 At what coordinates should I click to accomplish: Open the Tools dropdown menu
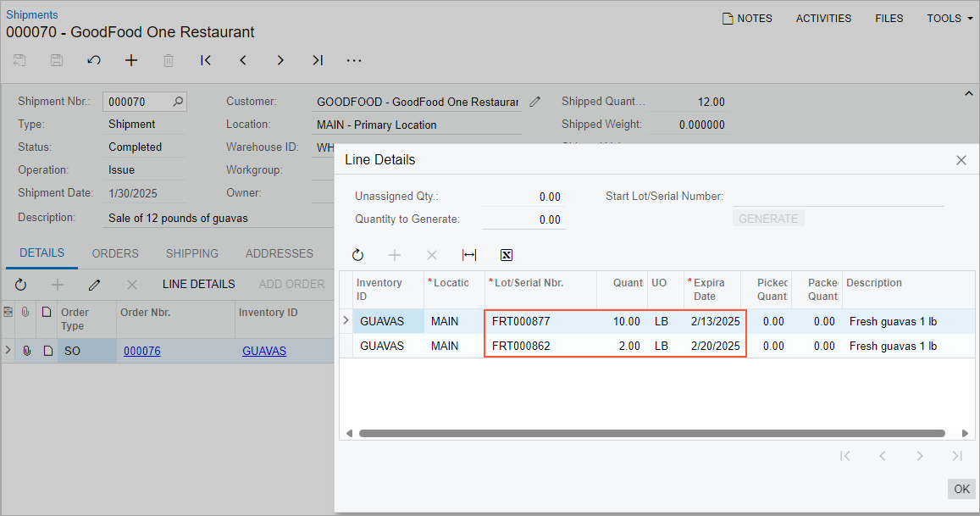click(950, 18)
